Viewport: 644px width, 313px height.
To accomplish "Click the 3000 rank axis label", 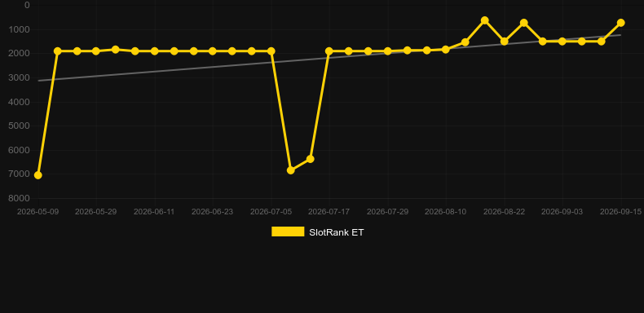I will coord(20,77).
